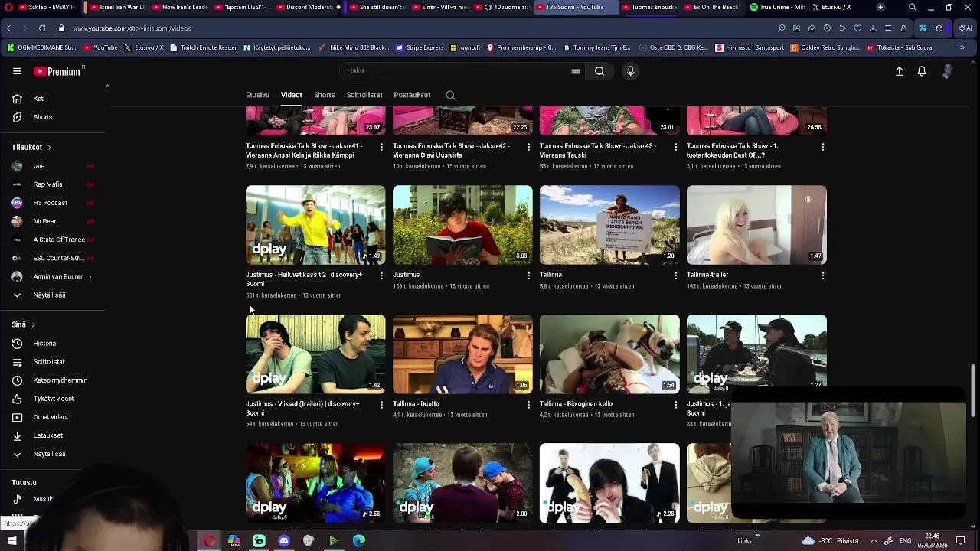Open the Postaukset channel tab
Image resolution: width=980 pixels, height=551 pixels.
coord(412,95)
